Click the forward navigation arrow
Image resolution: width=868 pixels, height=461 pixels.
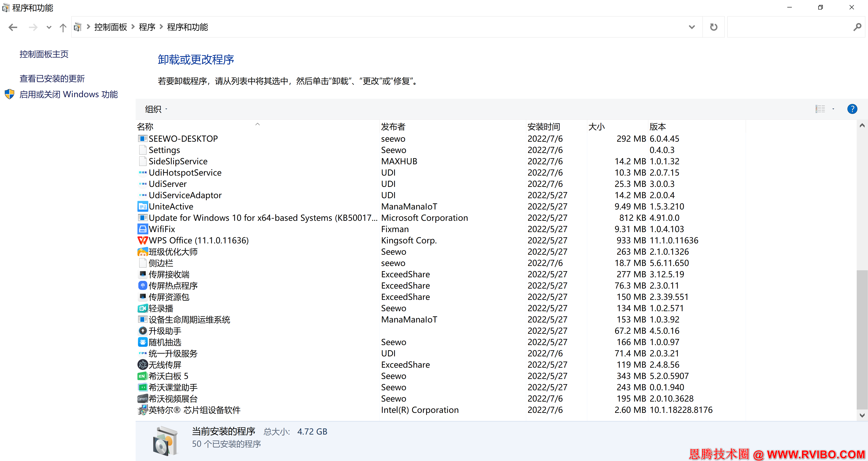click(33, 27)
